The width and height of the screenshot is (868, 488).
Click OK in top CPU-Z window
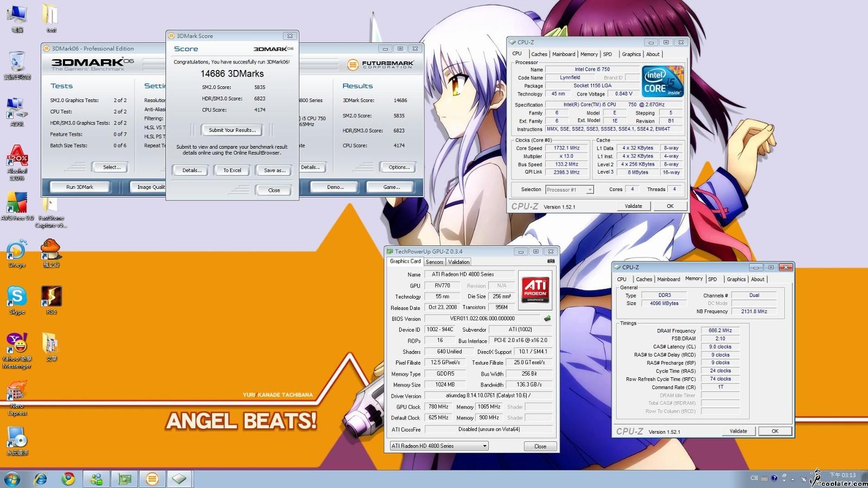670,206
